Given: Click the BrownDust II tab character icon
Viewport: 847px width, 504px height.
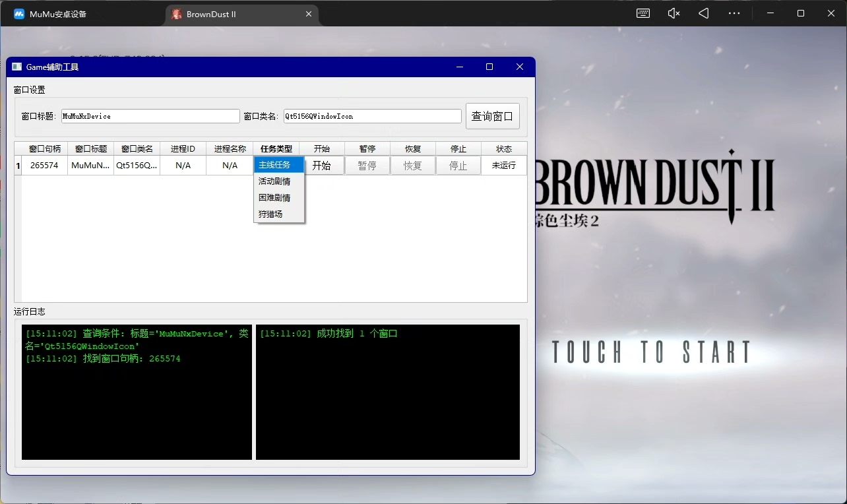Looking at the screenshot, I should pos(177,14).
